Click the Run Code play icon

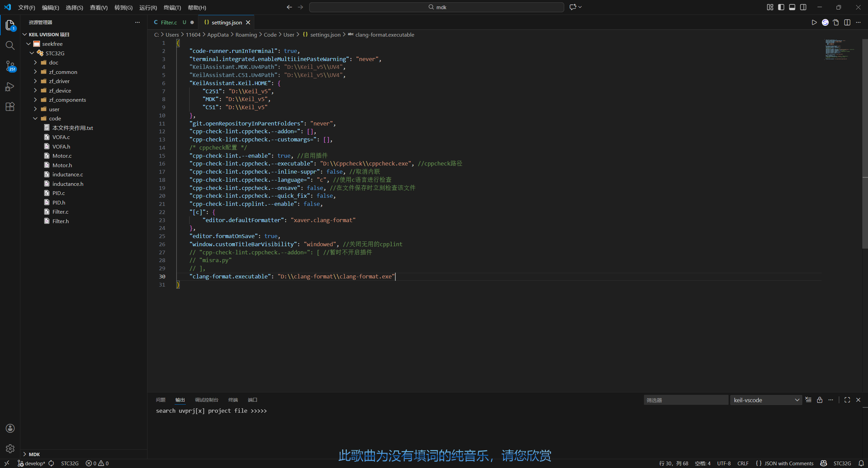[x=814, y=22]
